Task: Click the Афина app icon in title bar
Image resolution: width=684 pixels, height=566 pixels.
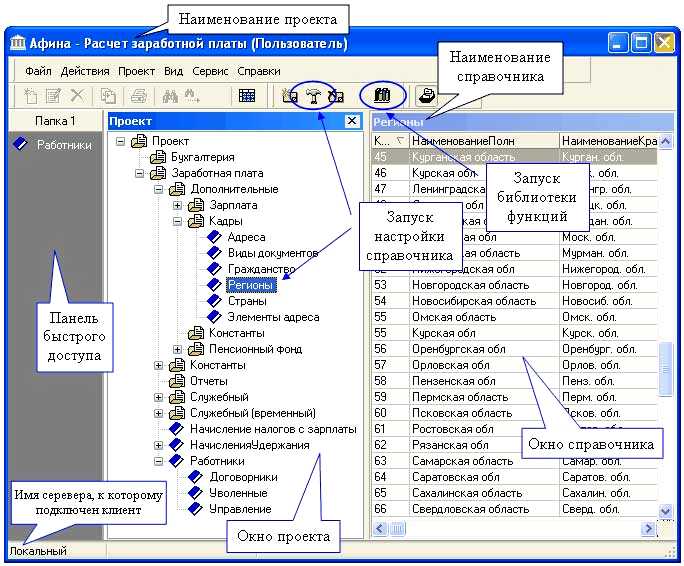Action: tap(17, 43)
